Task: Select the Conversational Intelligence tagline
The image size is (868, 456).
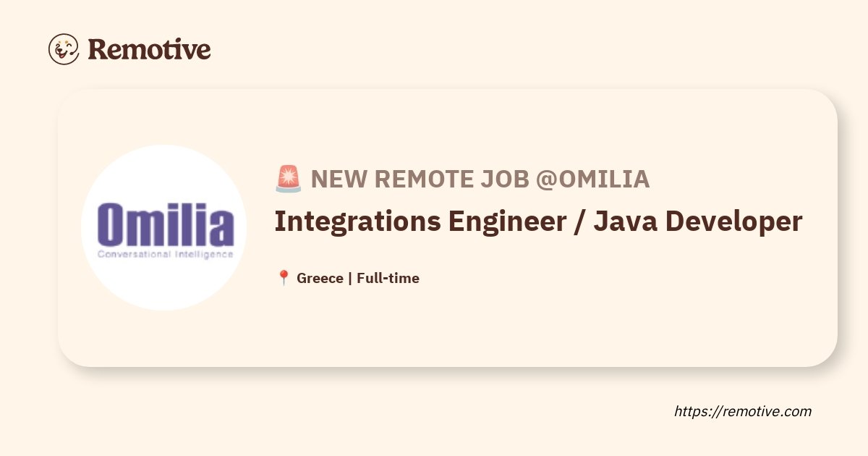Action: pyautogui.click(x=166, y=254)
